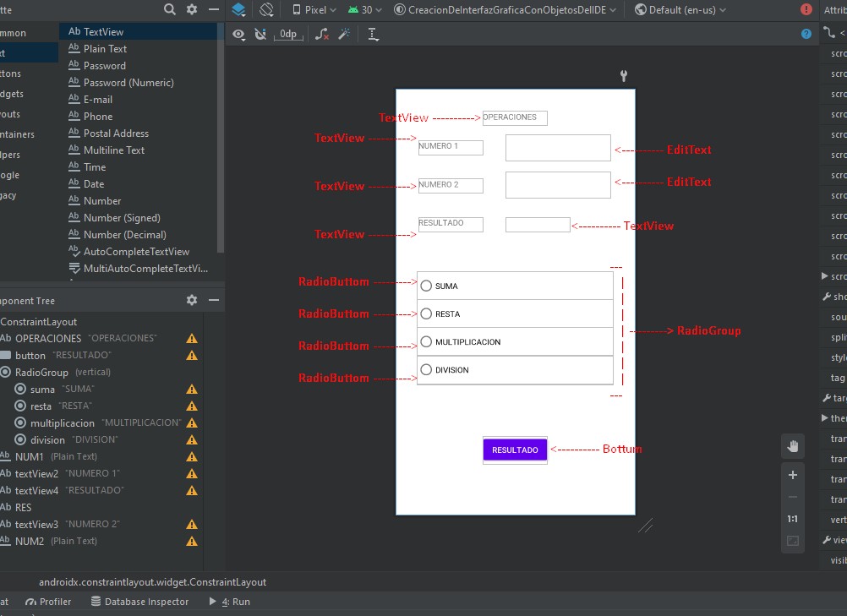Viewport: 847px width, 616px height.
Task: Select the DIVISION radio button
Action: point(426,369)
